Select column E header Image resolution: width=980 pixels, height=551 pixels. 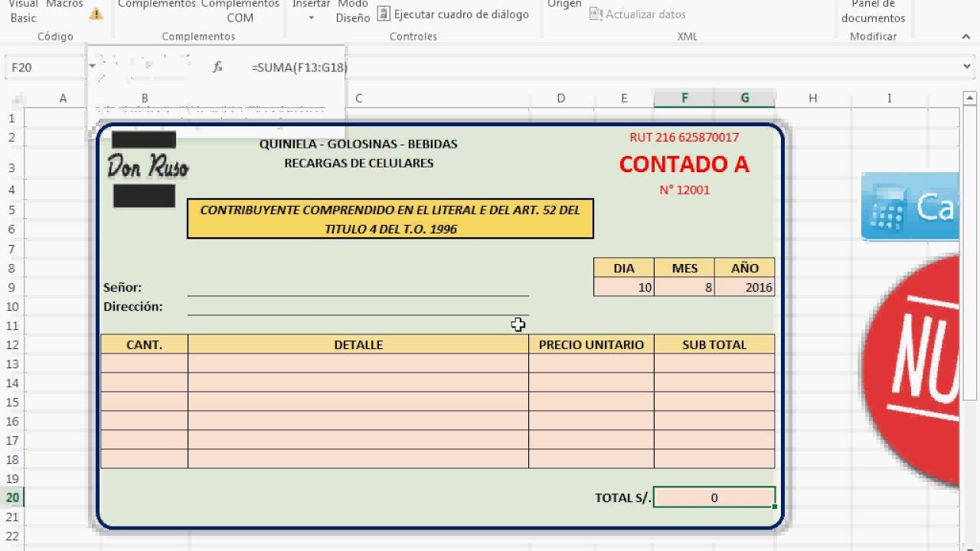click(624, 98)
